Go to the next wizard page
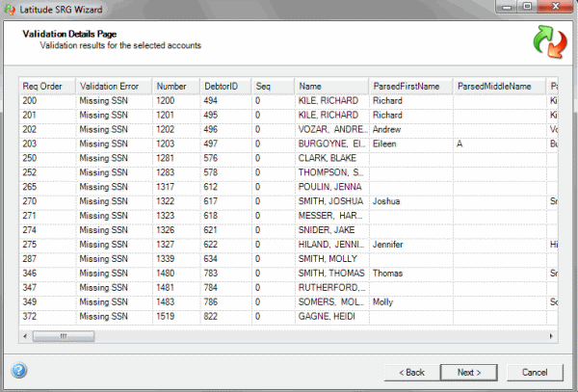578x392 pixels. [x=469, y=373]
